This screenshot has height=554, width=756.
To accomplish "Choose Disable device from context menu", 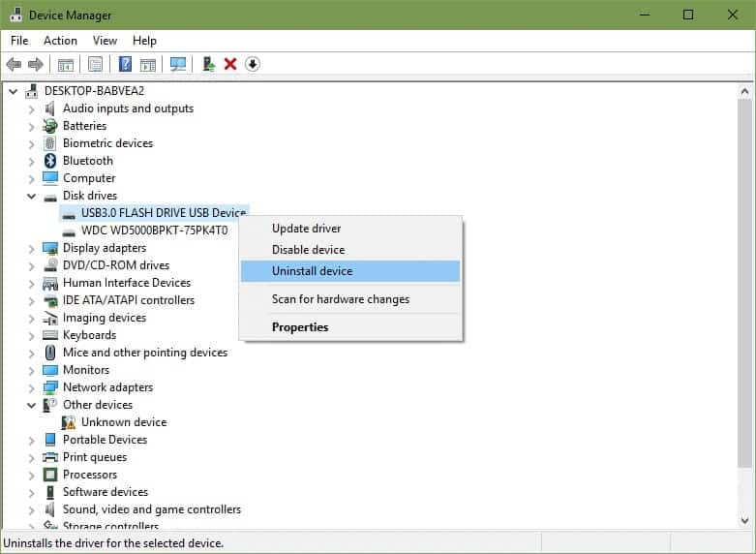I will click(350, 250).
